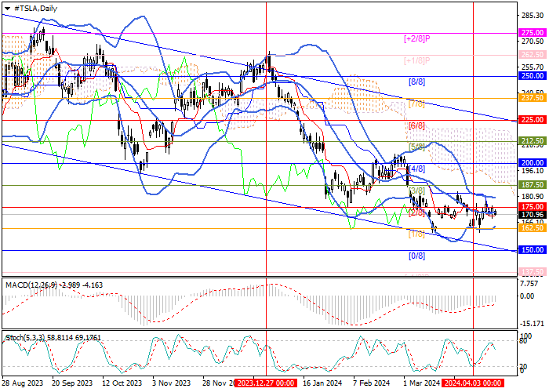549x392 pixels.
Task: Select the 2023.12.27 00:00 date marker
Action: pyautogui.click(x=267, y=383)
